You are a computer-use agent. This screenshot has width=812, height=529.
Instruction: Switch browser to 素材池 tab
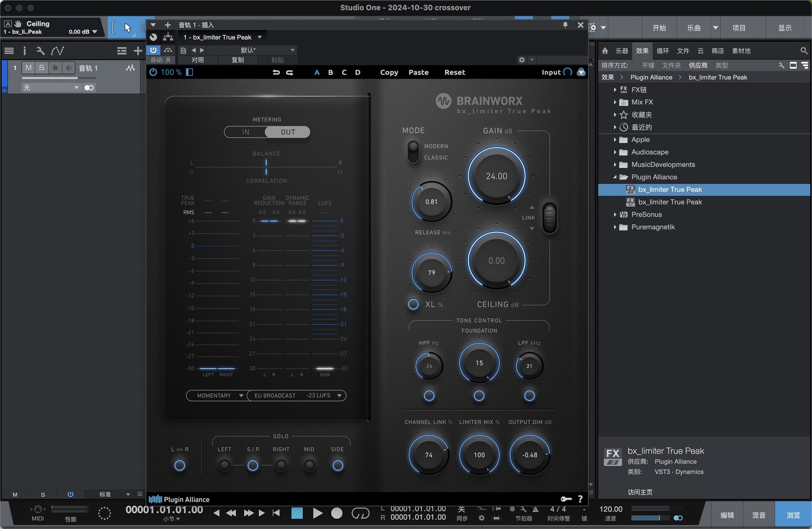click(x=741, y=51)
